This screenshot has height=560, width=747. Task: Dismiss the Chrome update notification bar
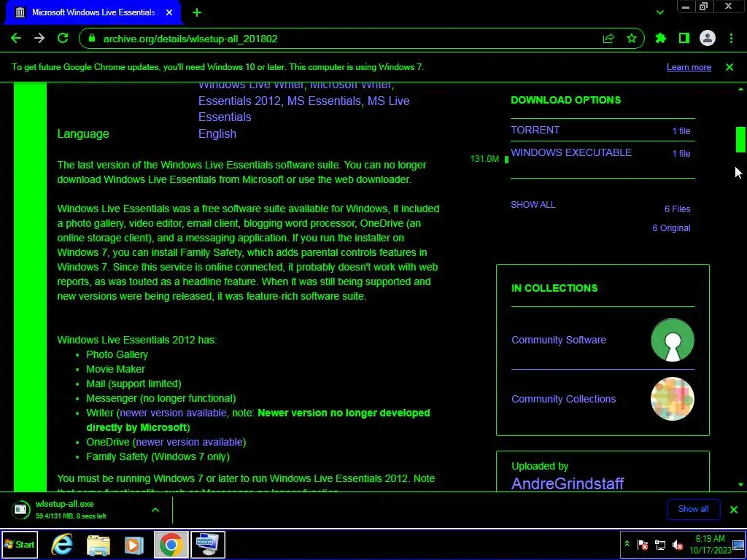729,67
